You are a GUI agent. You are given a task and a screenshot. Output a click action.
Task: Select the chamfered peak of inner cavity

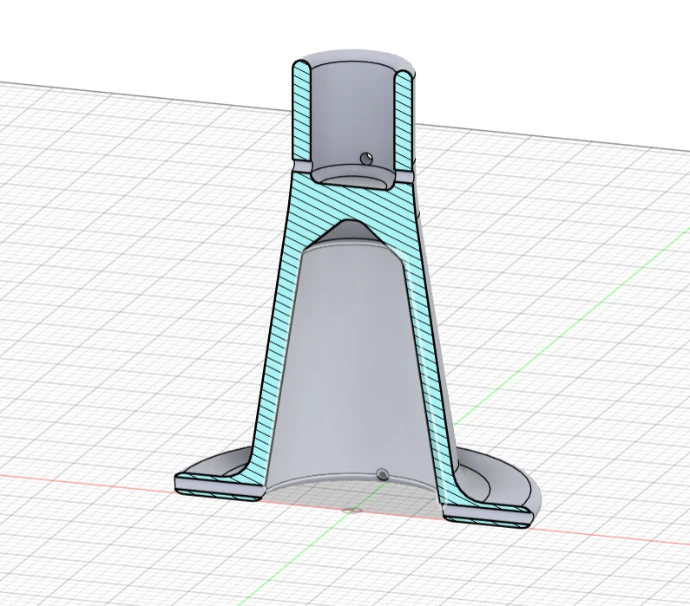[349, 232]
